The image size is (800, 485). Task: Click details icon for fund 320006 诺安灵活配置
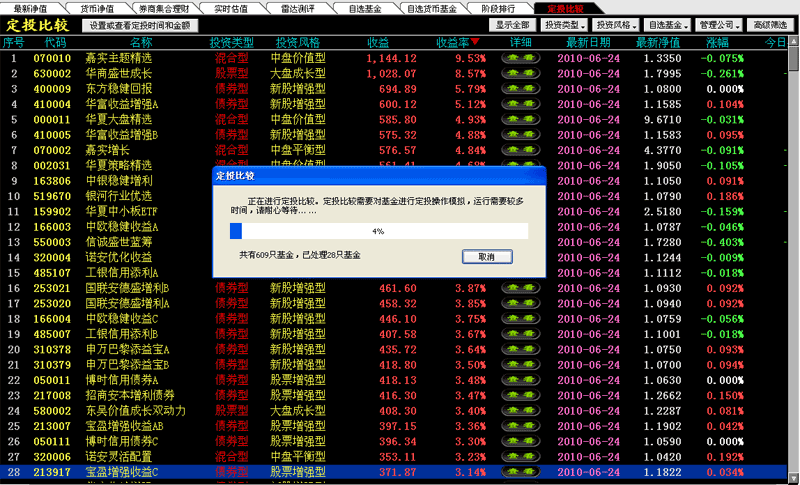(521, 456)
